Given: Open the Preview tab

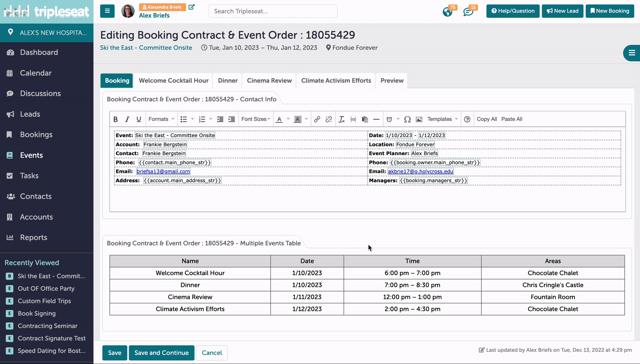Looking at the screenshot, I should 392,80.
